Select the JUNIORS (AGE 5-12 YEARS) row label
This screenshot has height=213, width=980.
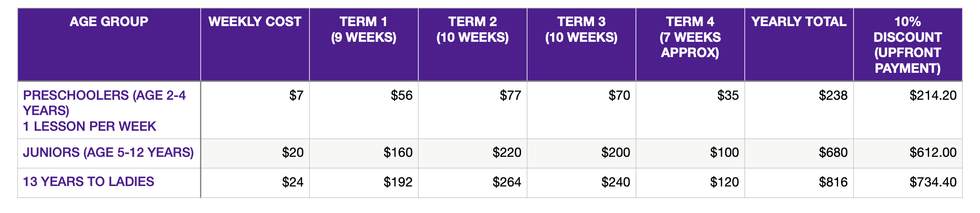tap(109, 153)
